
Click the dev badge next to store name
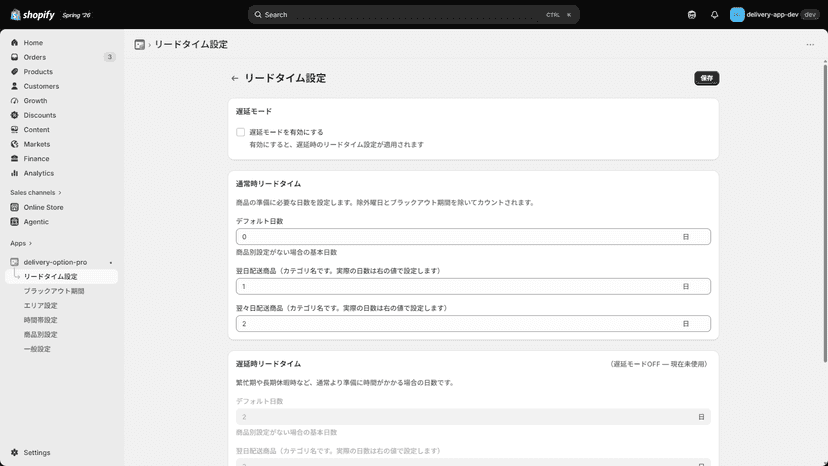coord(810,15)
